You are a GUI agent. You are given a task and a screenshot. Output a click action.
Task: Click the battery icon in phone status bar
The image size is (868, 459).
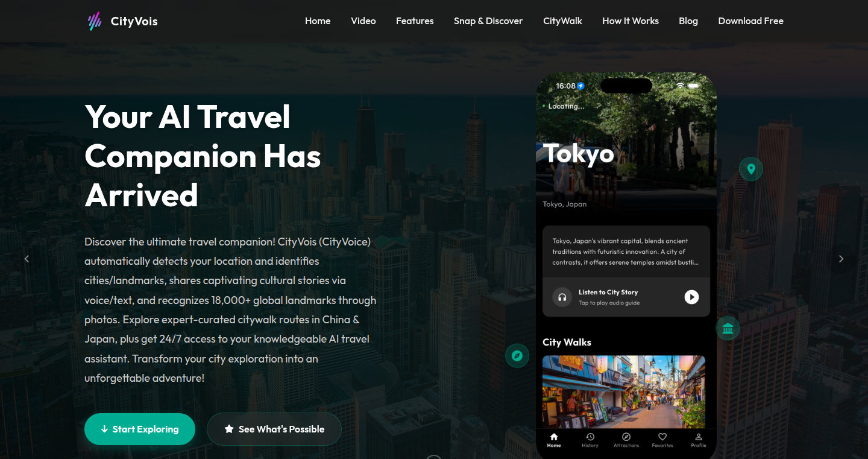(693, 86)
